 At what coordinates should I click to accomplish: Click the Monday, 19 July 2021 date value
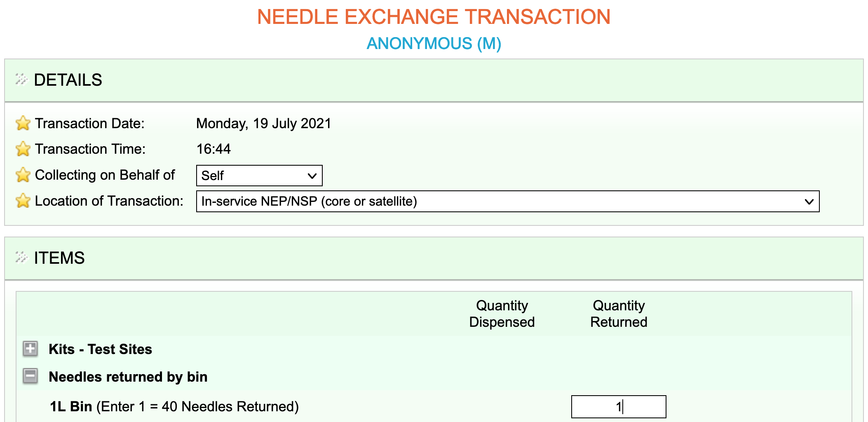[x=264, y=123]
